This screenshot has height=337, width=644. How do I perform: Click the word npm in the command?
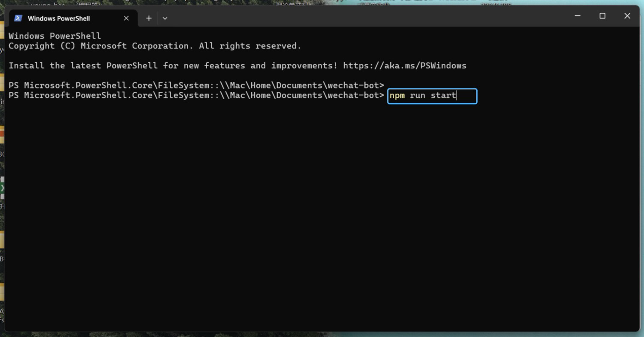click(397, 95)
